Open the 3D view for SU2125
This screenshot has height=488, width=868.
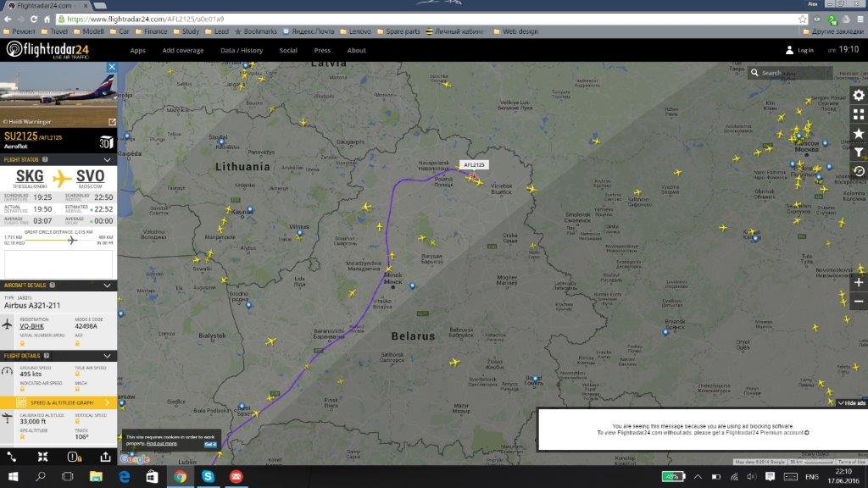click(106, 142)
